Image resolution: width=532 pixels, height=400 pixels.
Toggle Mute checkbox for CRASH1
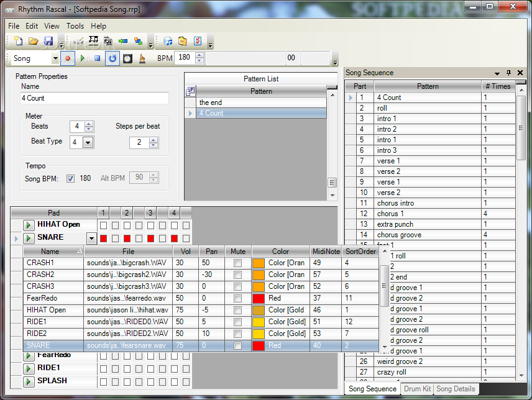click(238, 263)
